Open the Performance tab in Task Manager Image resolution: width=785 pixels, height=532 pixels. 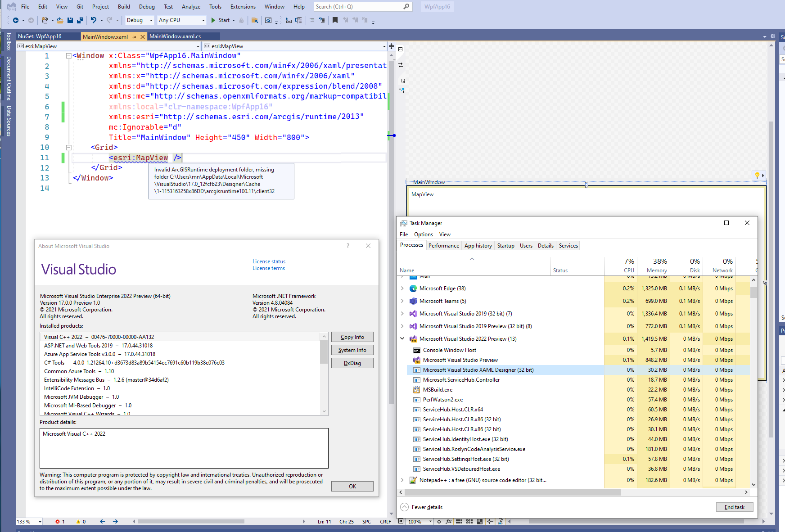444,245
